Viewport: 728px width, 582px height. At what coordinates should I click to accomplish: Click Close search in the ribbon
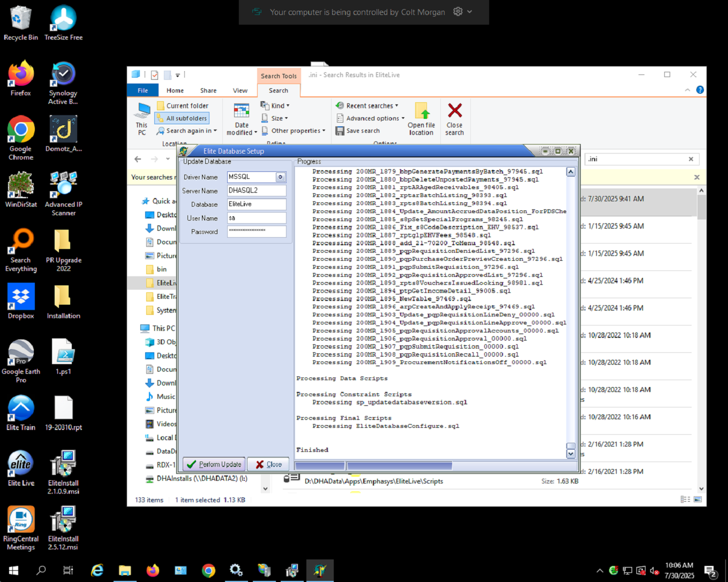(x=454, y=119)
